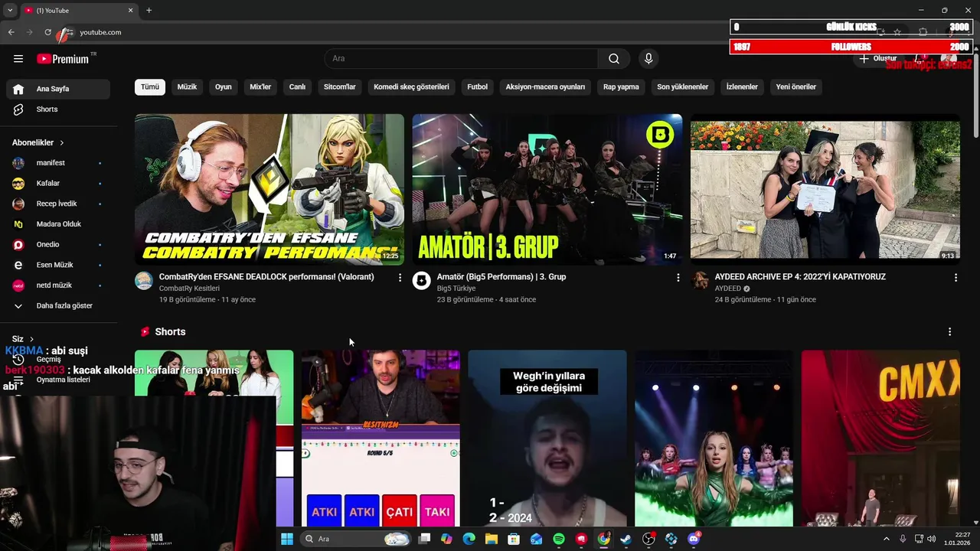Select the Komedi skeç gösterileri chip
This screenshot has width=980, height=551.
click(x=411, y=86)
